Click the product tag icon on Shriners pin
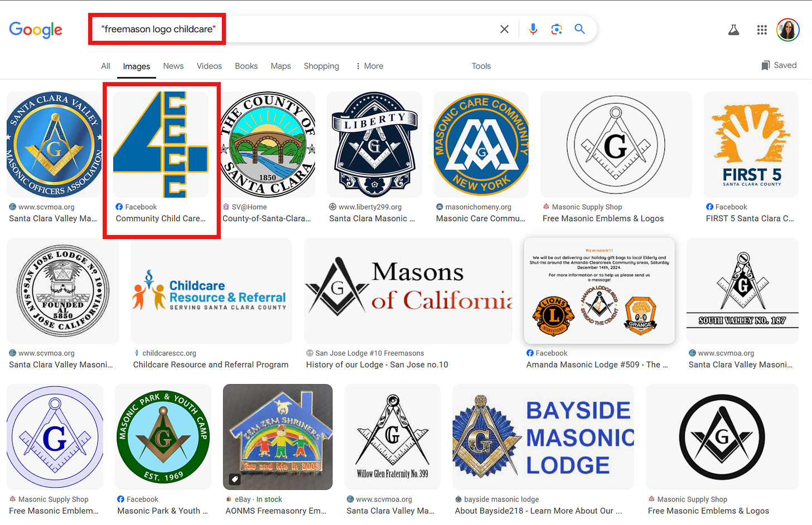This screenshot has height=525, width=812. (235, 479)
